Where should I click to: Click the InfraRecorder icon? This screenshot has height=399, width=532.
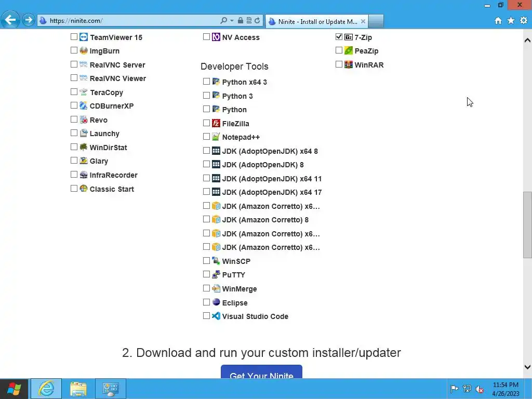point(84,175)
